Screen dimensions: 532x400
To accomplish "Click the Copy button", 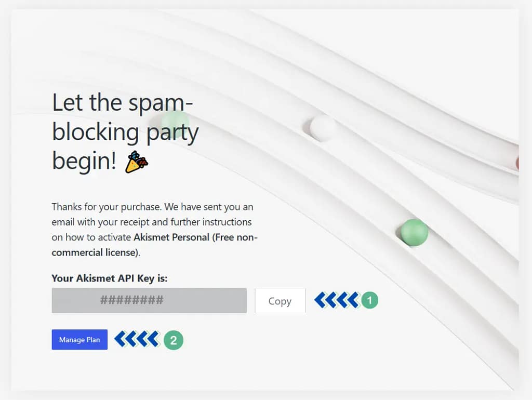I will click(280, 301).
